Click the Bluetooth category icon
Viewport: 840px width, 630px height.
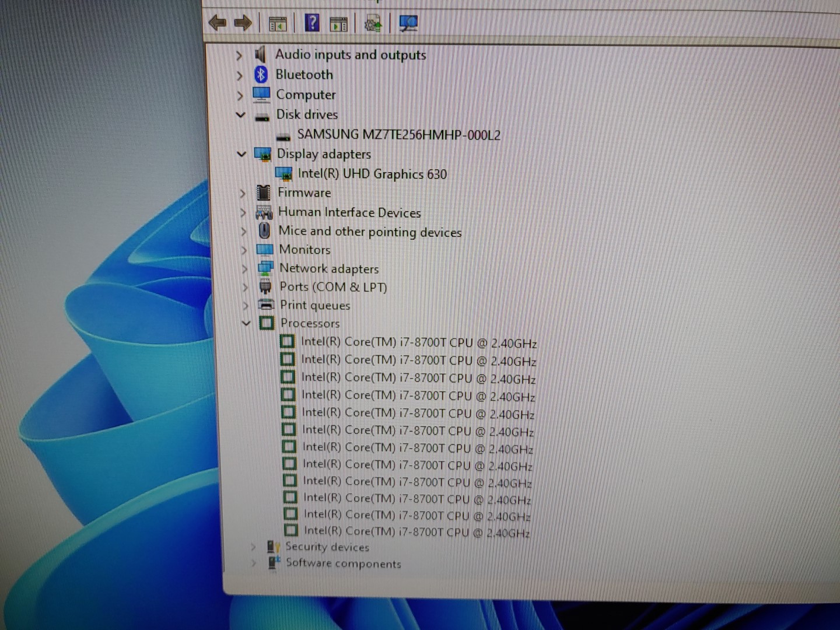tap(261, 74)
